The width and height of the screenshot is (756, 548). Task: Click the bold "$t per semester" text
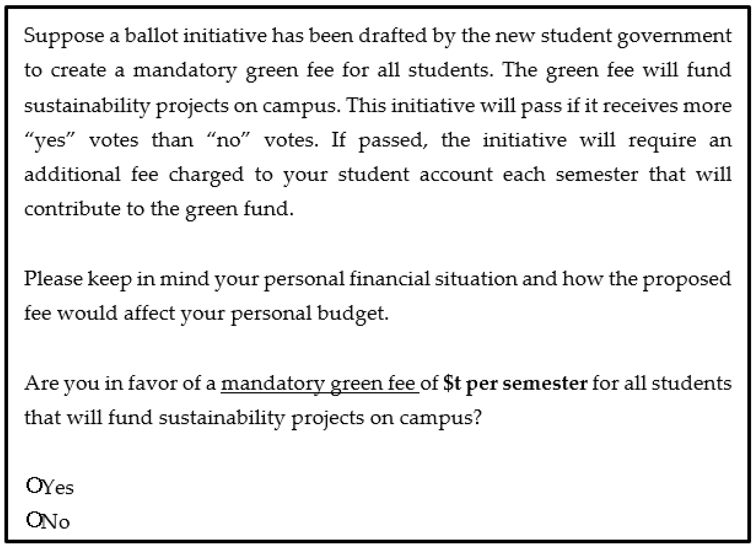pyautogui.click(x=515, y=383)
